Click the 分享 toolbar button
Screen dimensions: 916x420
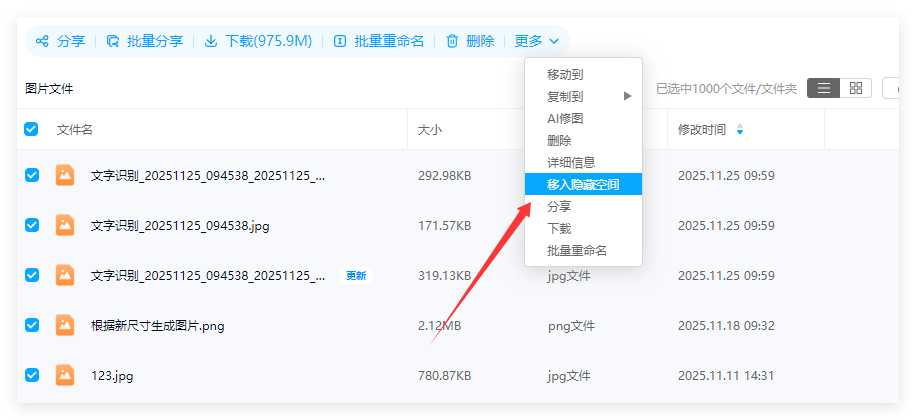click(x=60, y=41)
